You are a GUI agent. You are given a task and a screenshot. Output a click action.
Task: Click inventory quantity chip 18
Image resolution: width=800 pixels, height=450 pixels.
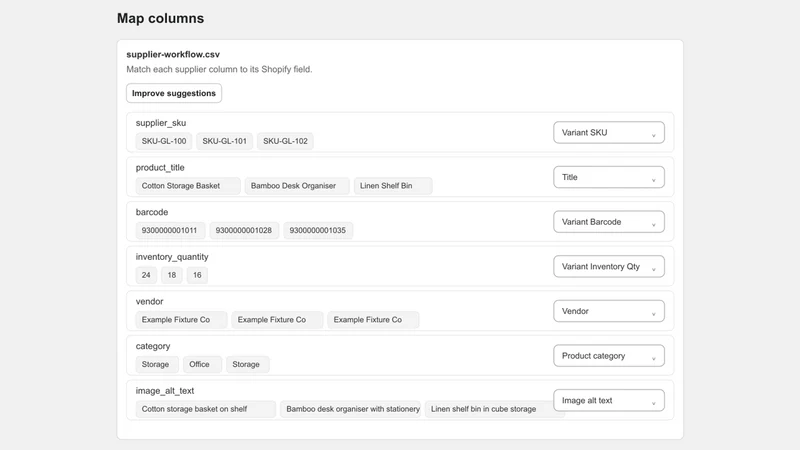coord(171,275)
